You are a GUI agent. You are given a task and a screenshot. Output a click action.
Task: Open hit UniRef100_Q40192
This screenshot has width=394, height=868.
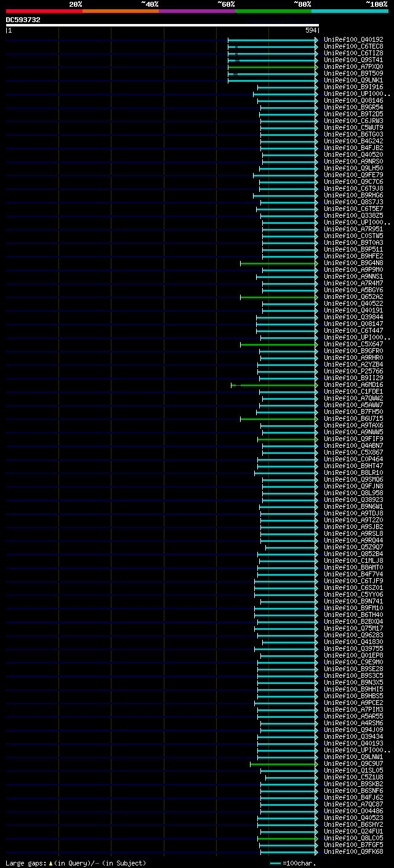tap(353, 39)
